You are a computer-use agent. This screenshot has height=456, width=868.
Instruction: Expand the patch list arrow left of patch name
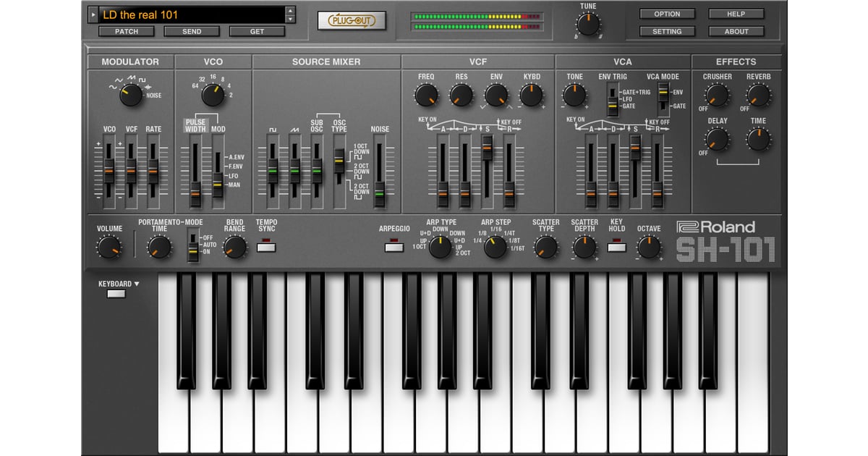tap(93, 14)
